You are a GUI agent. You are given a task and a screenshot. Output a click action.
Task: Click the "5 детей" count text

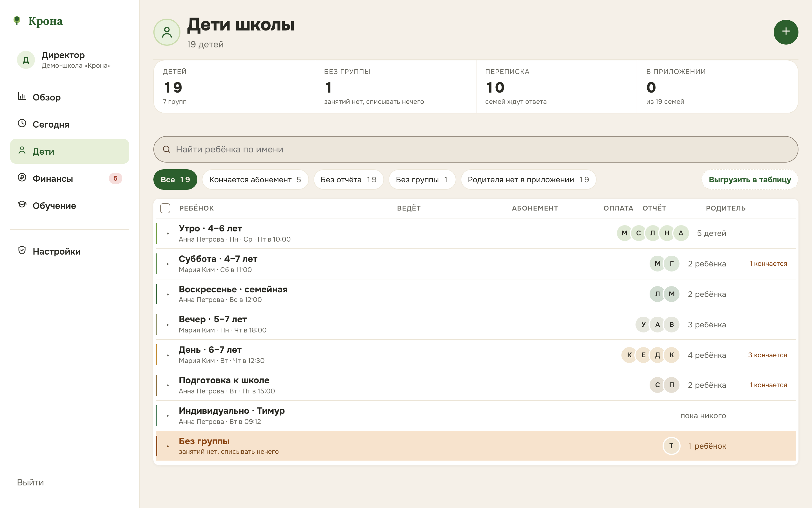711,233
